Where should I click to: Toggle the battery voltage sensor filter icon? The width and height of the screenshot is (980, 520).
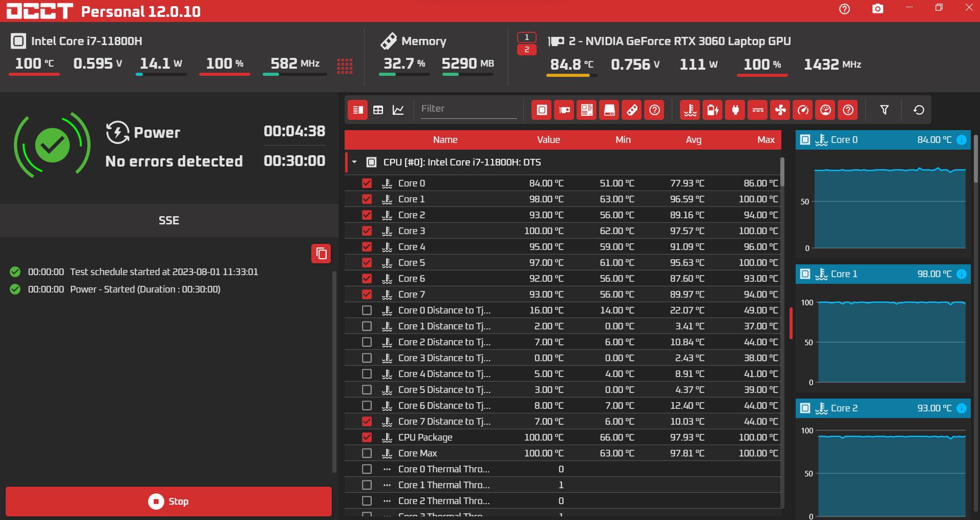(x=713, y=110)
